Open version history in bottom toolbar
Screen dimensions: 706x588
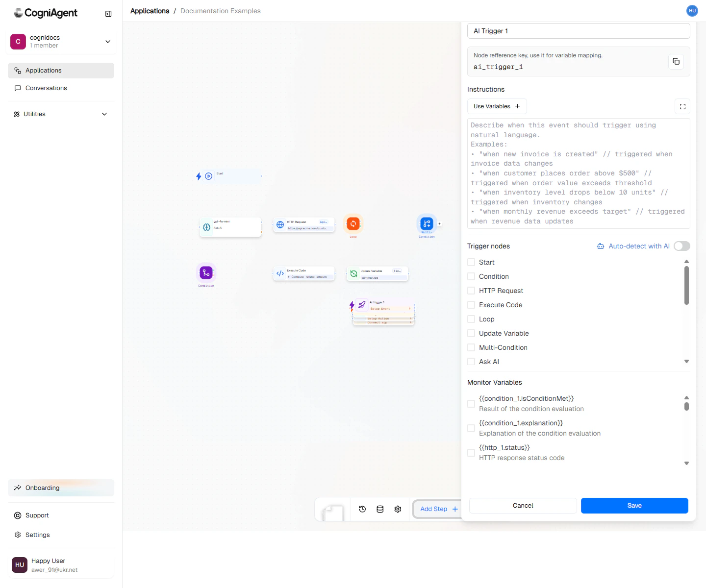pos(362,509)
